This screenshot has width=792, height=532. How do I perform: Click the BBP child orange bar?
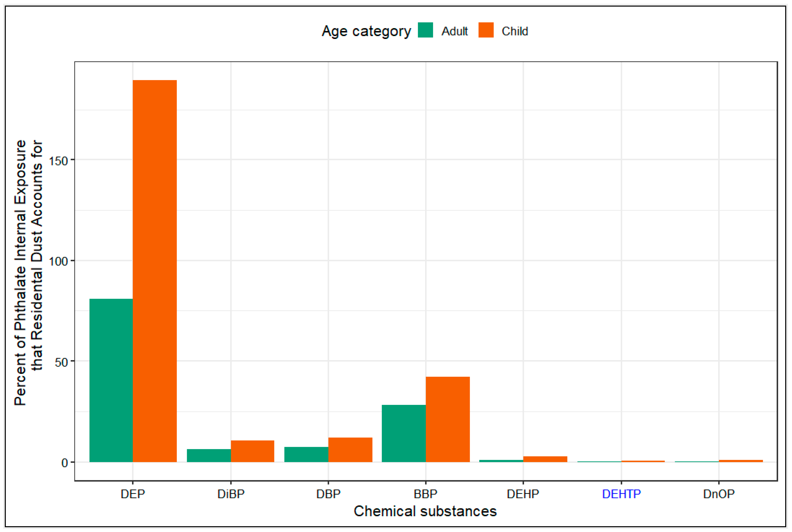448,419
